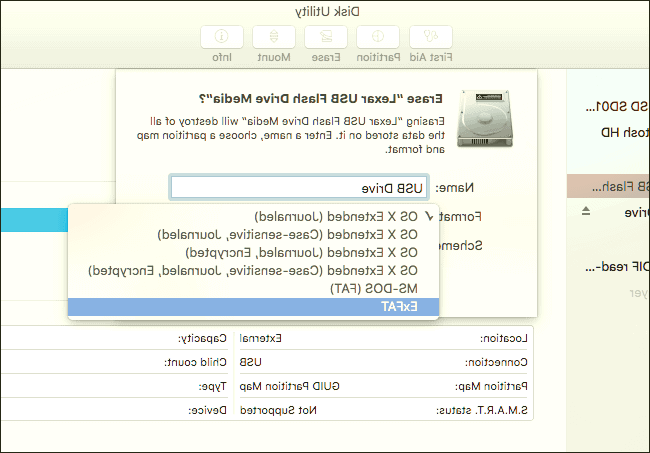This screenshot has width=650, height=453.
Task: Click the Name field containing USB Drive
Action: pos(299,187)
